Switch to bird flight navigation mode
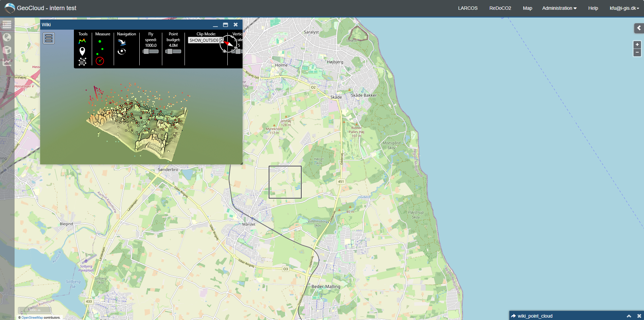The image size is (644, 320). (122, 42)
